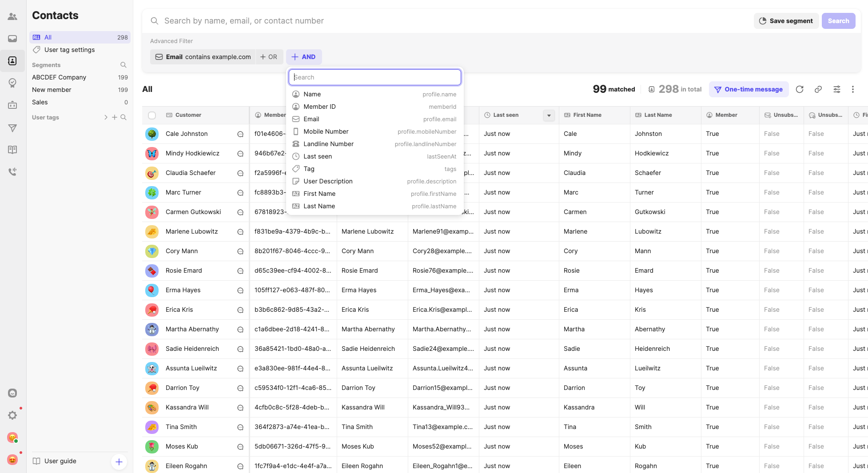Viewport: 868px width, 473px height.
Task: Click Martha Abernathy's avatar
Action: [152, 329]
